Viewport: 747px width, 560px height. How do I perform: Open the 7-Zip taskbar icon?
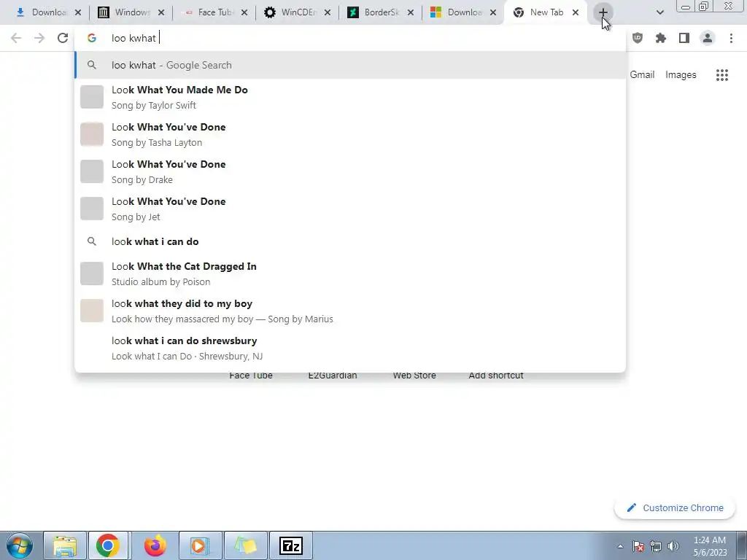[291, 545]
